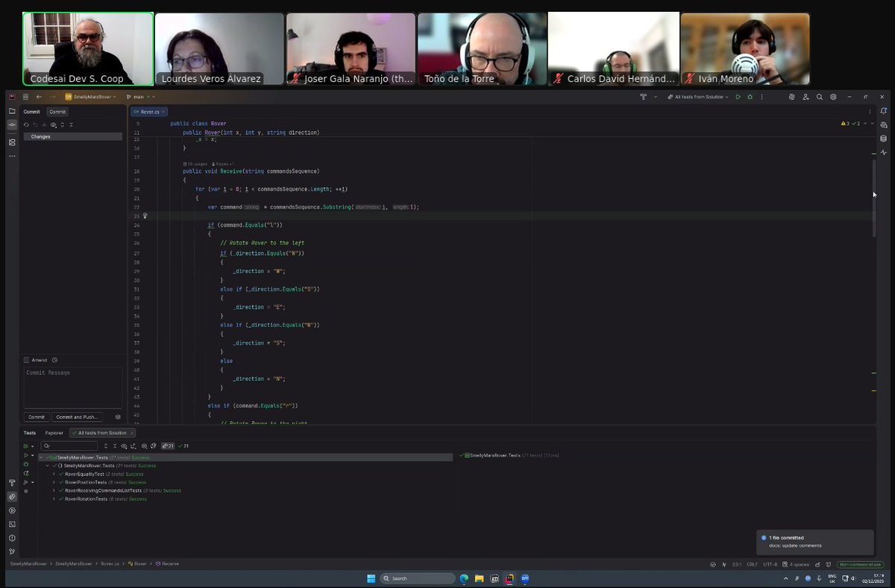The height and width of the screenshot is (588, 895).
Task: Run all tests with the green play icon
Action: click(x=738, y=96)
